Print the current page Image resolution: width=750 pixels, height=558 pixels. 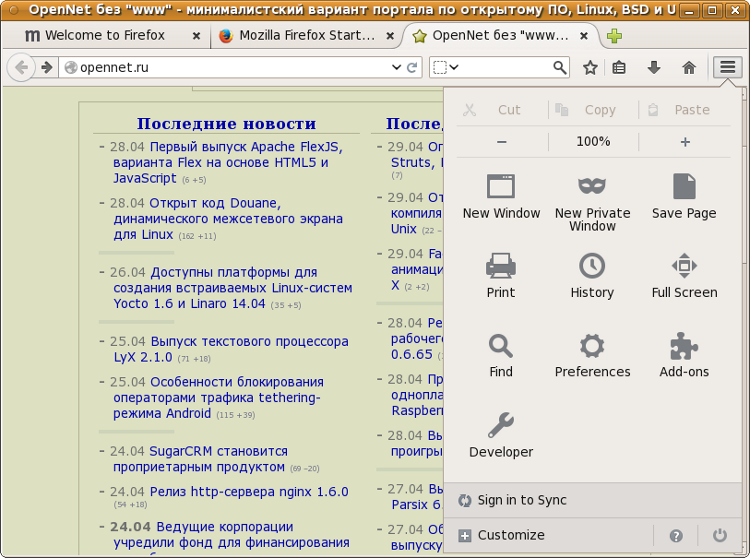pyautogui.click(x=501, y=275)
